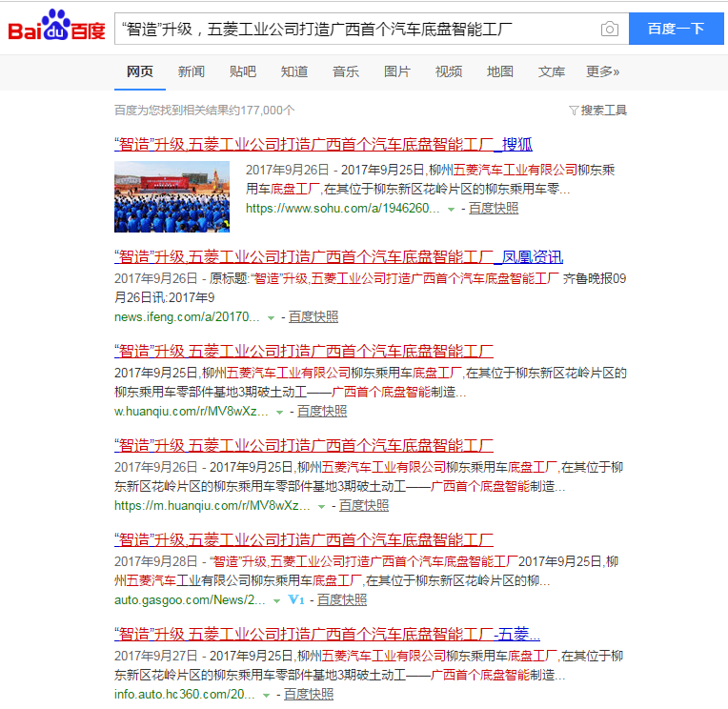This screenshot has width=728, height=709.
Task: Click the w.huanqiu.com/r/MV8wXz... URL
Action: 192,412
